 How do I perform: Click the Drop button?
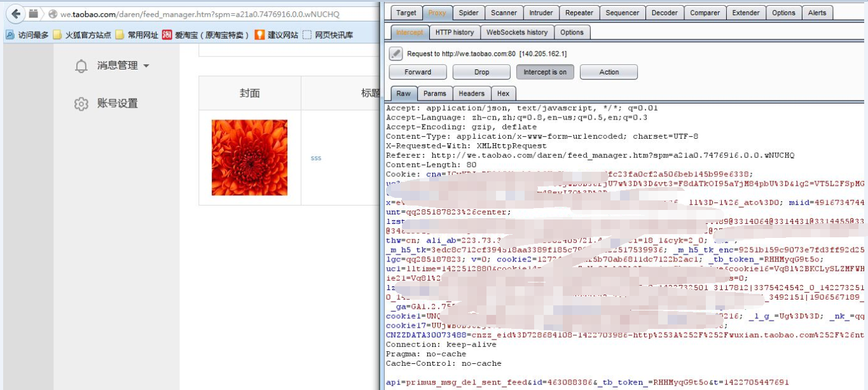482,72
